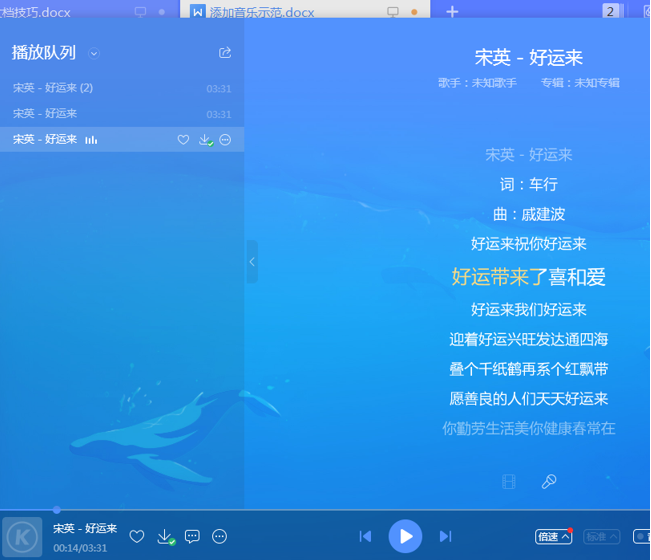Screen dimensions: 651x560
Task: Open more options in the playing queue row
Action: tap(225, 140)
